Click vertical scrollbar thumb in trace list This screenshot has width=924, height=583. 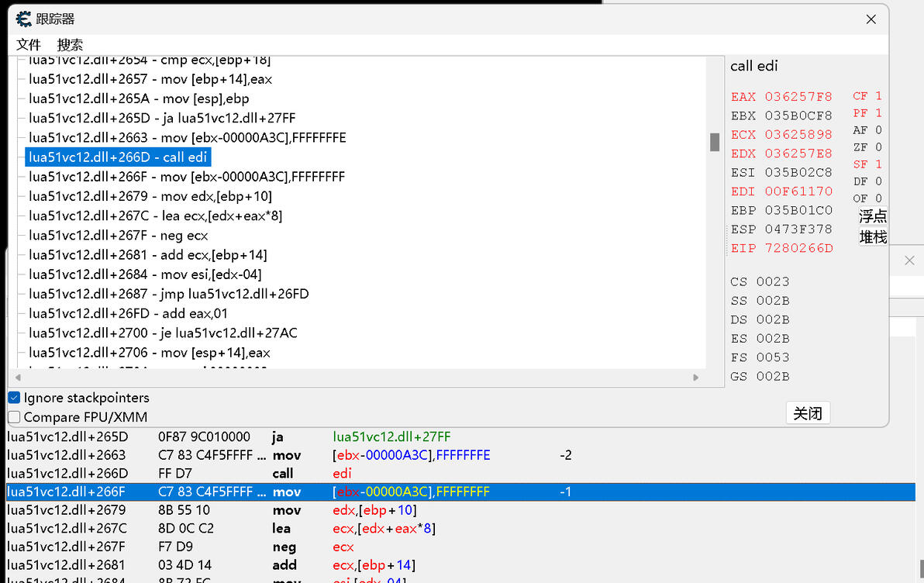click(x=715, y=142)
